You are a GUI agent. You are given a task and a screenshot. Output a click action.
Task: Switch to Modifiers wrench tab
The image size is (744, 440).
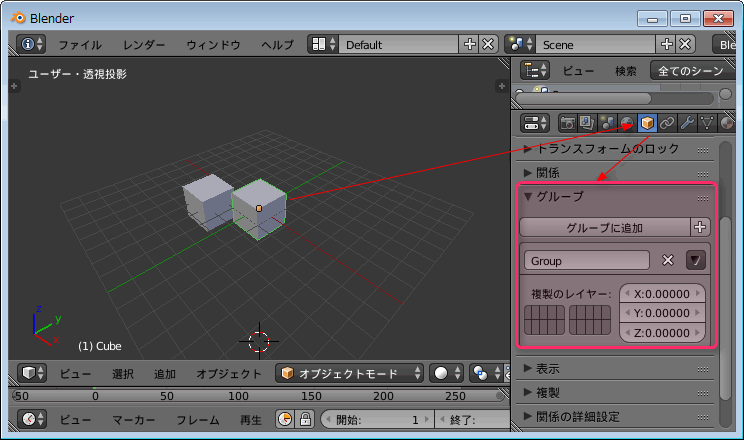[687, 123]
